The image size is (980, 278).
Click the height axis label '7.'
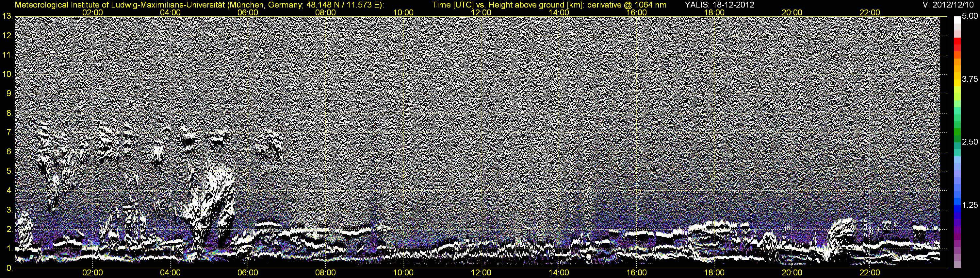coord(9,132)
